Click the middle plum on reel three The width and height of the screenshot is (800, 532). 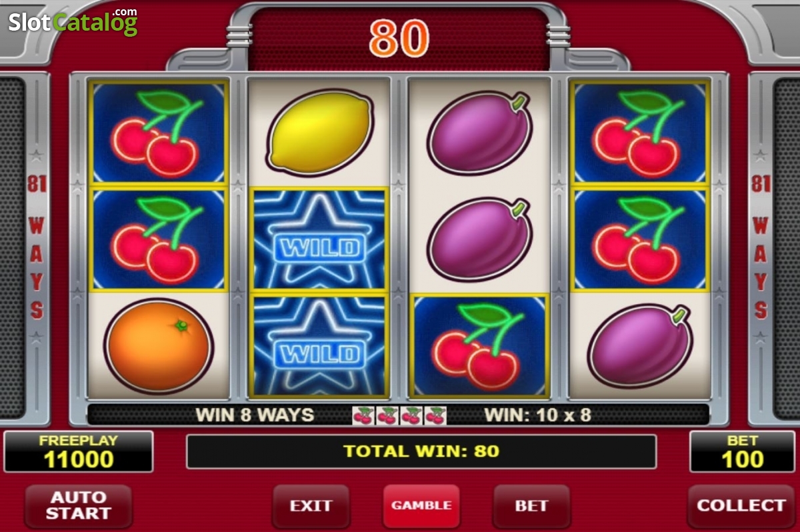479,239
